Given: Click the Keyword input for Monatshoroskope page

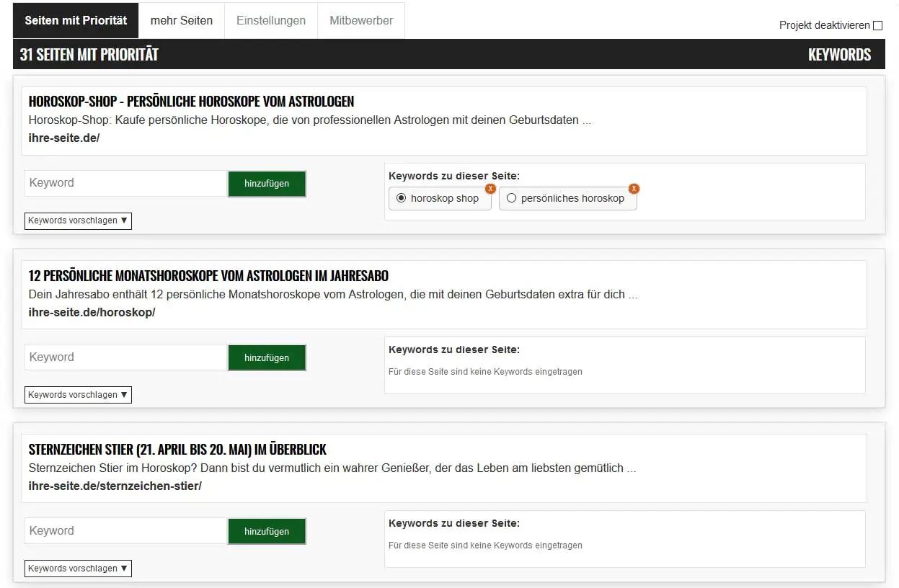Looking at the screenshot, I should point(126,357).
